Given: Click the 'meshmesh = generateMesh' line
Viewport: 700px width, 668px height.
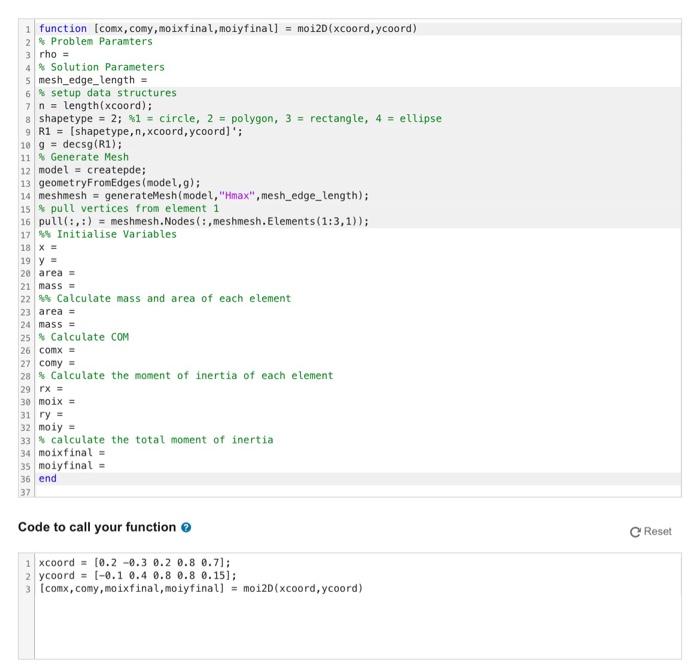Looking at the screenshot, I should coord(204,196).
